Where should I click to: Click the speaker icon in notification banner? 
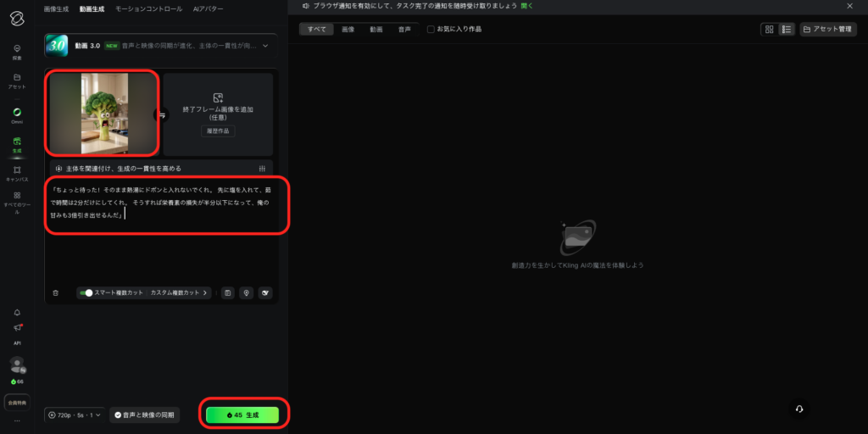305,6
